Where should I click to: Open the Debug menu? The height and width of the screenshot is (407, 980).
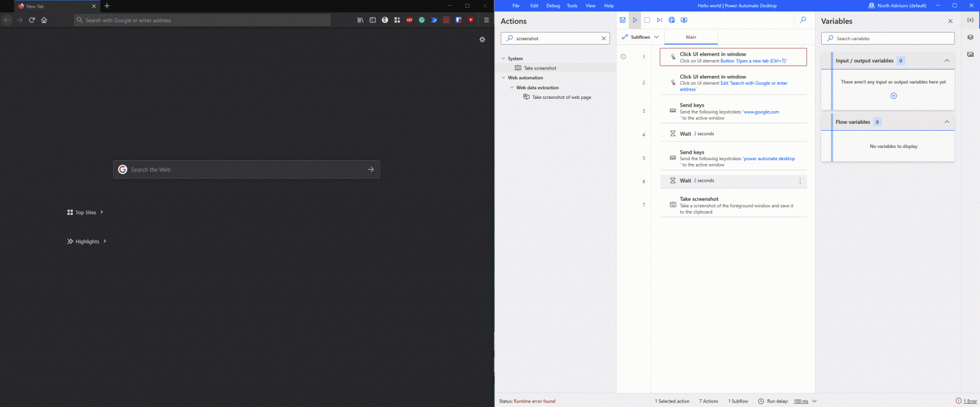tap(553, 5)
